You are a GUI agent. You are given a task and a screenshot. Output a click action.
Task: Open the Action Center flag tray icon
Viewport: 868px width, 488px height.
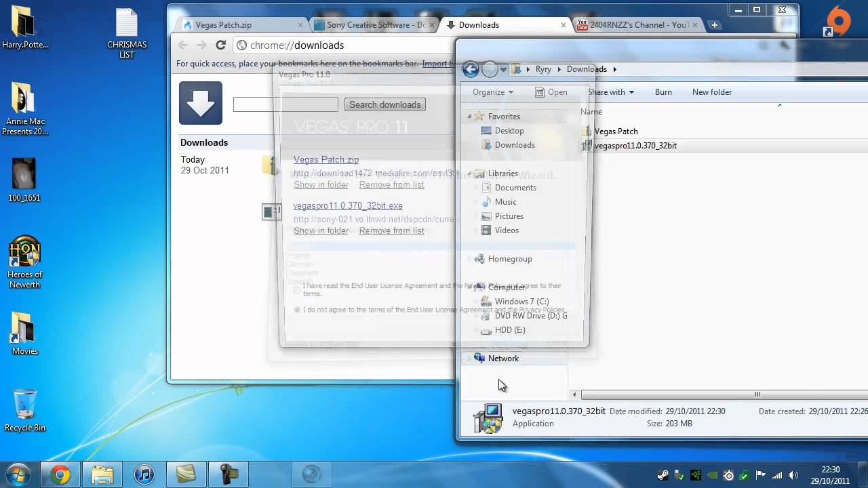click(x=761, y=475)
